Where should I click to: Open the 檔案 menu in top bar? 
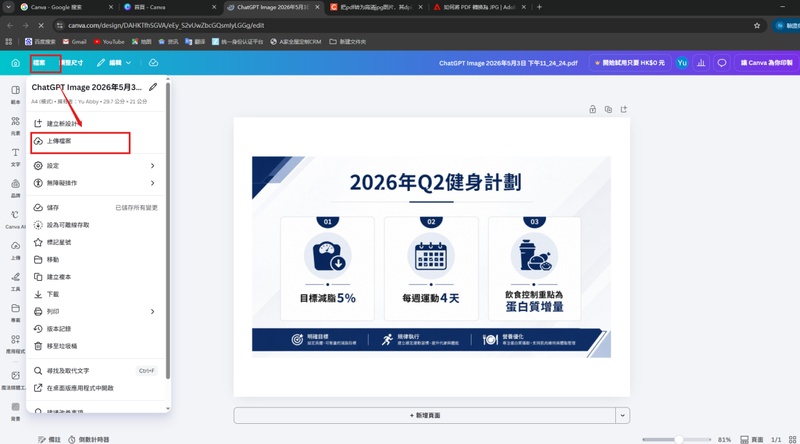[40, 63]
